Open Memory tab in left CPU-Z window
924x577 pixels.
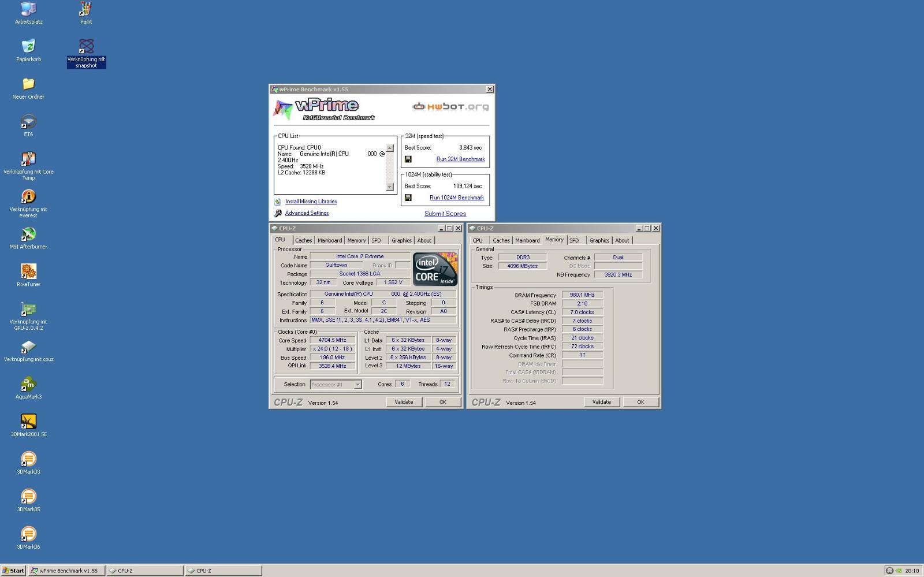[x=356, y=241]
